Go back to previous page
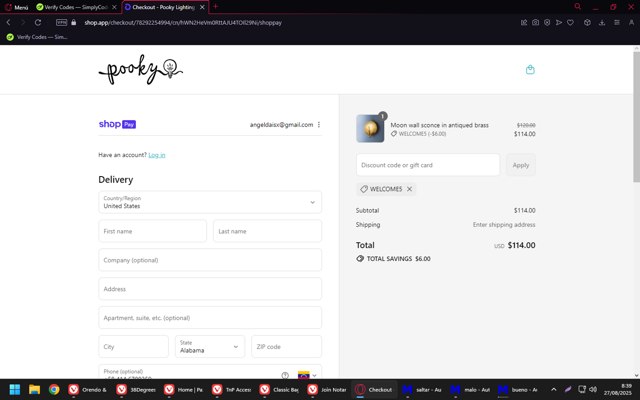This screenshot has height=400, width=640. coord(8,22)
